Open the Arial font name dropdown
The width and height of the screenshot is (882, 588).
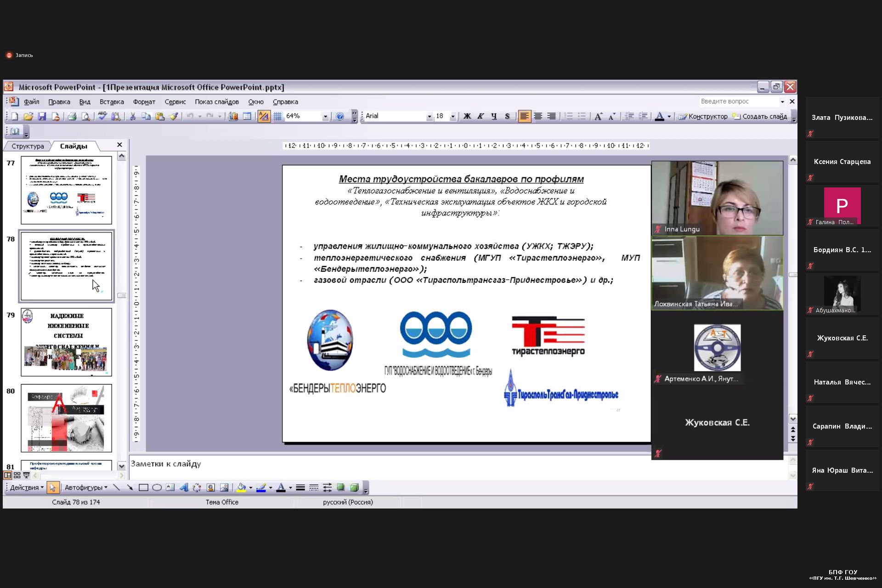[x=429, y=117]
